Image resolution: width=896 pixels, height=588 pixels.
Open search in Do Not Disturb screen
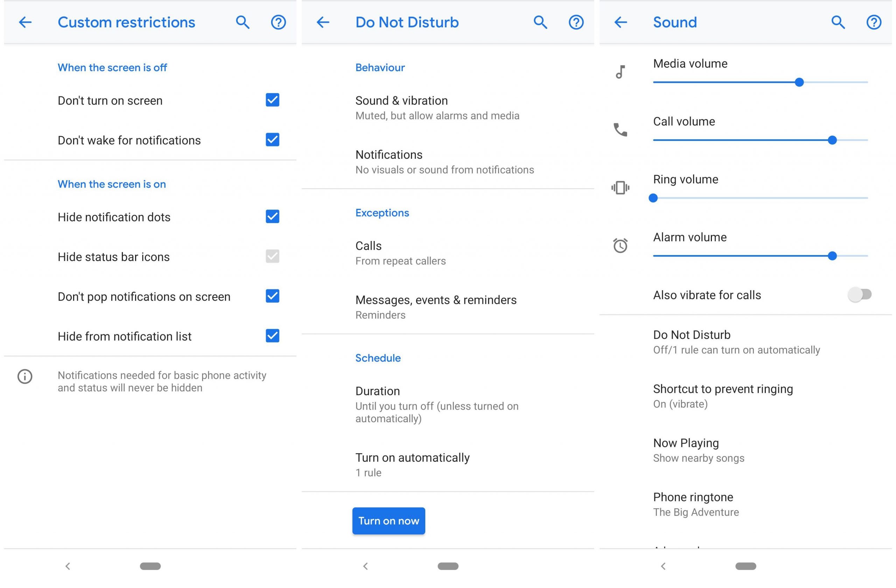coord(540,22)
